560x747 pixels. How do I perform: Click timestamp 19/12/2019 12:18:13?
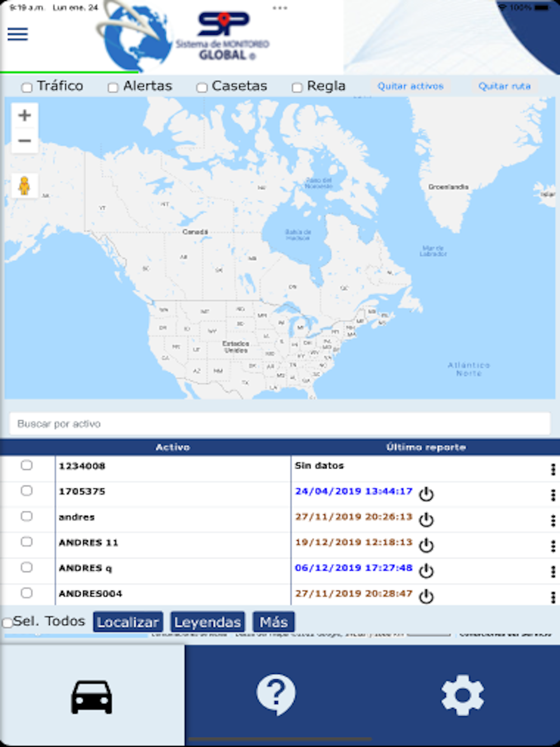[353, 542]
